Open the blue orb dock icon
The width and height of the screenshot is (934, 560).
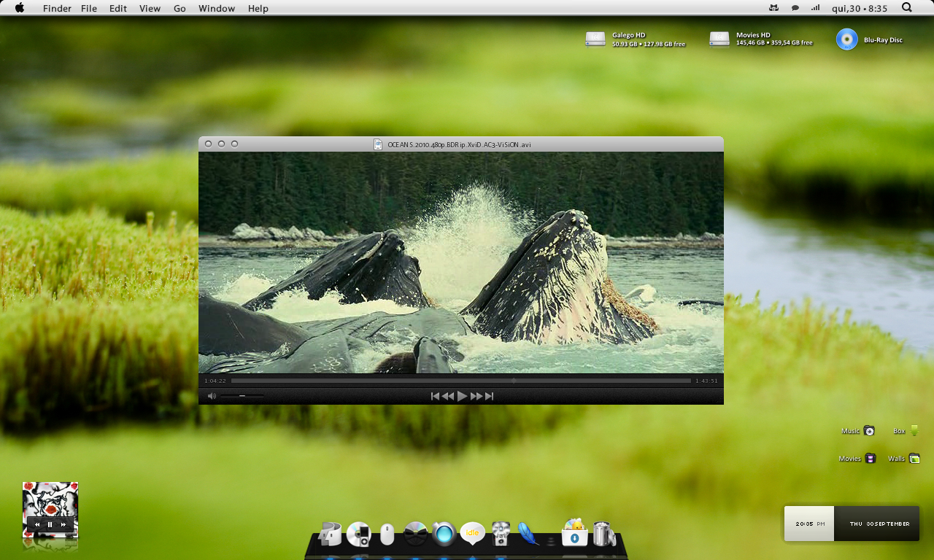(x=444, y=534)
